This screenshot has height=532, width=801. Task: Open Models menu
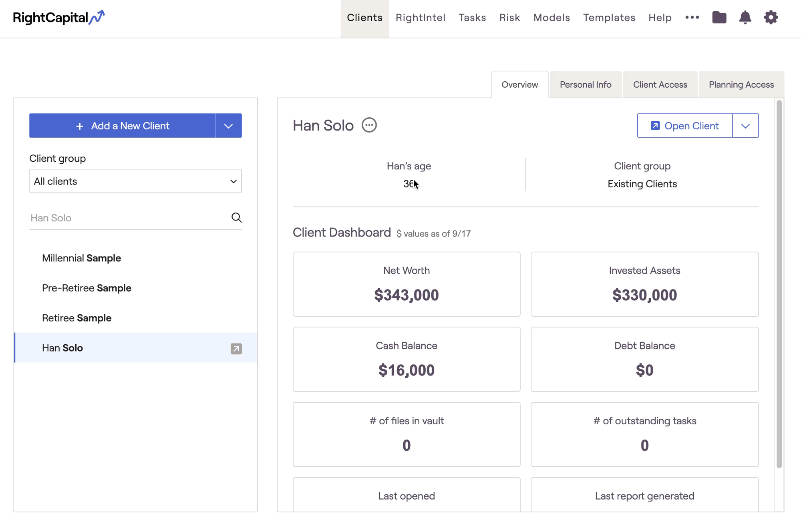551,18
